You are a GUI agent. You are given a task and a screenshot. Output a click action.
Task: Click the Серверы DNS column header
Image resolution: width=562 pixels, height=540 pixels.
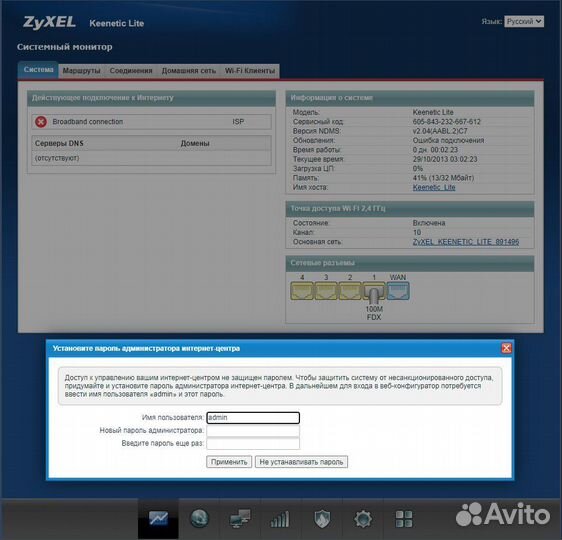(59, 143)
